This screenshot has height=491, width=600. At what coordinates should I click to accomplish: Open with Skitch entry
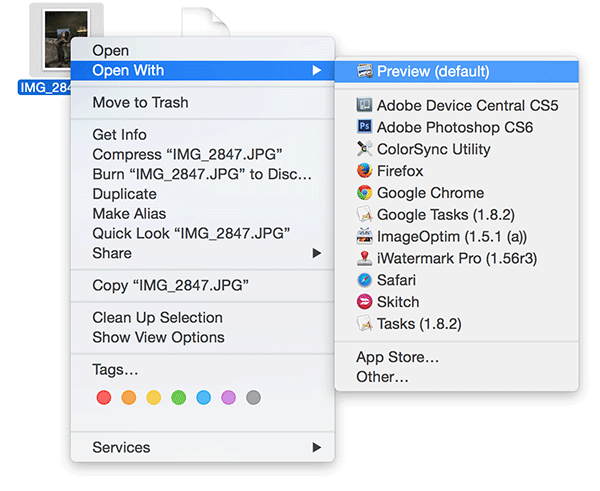click(x=457, y=302)
